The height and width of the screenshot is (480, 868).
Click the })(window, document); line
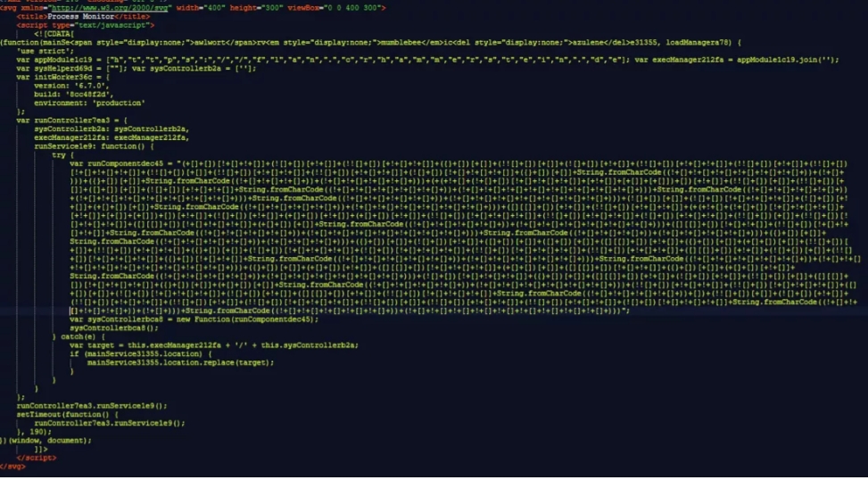45,440
